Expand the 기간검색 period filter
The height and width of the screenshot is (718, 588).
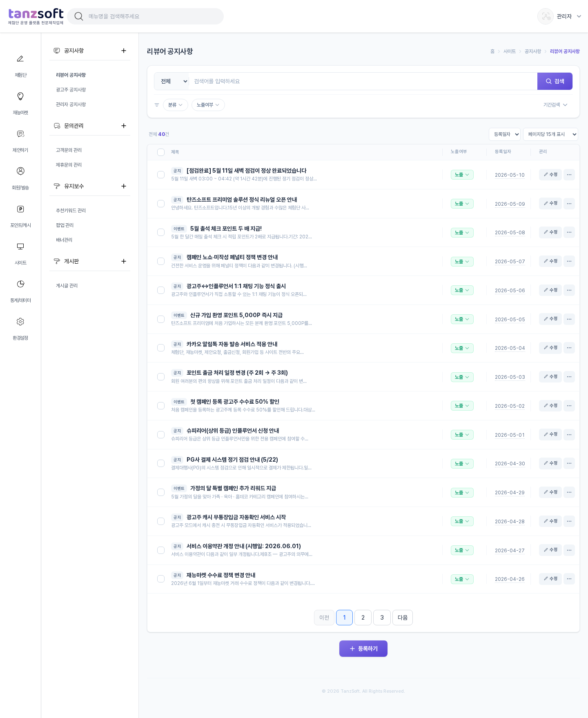[x=555, y=105]
